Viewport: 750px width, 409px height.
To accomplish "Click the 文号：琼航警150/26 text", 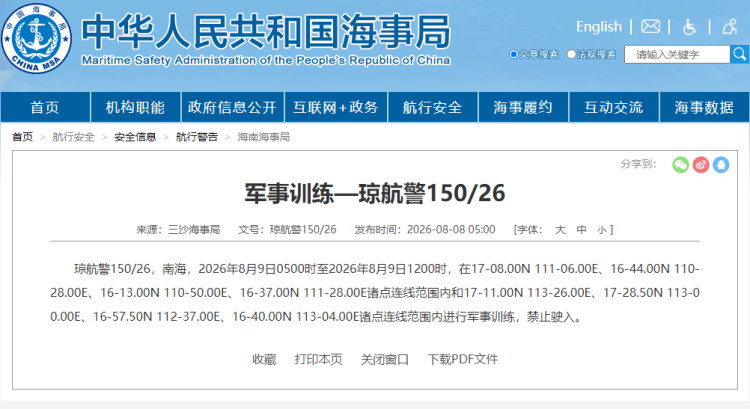I will click(x=287, y=230).
